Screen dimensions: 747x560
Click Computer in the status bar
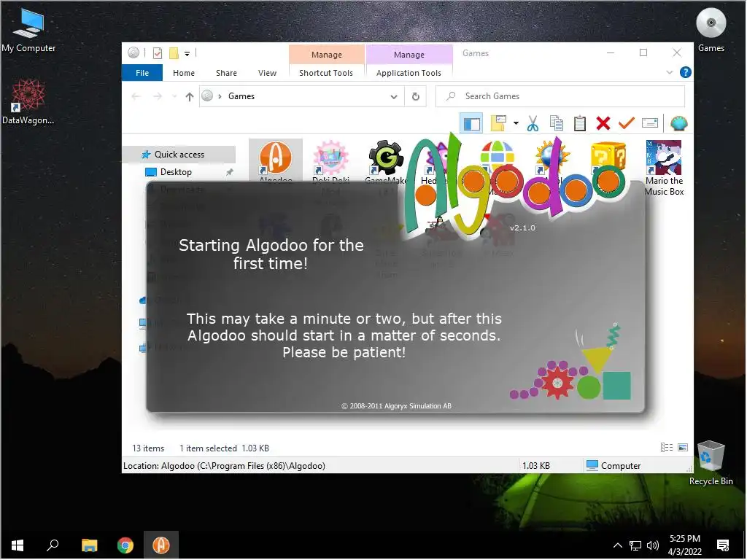[x=614, y=466]
